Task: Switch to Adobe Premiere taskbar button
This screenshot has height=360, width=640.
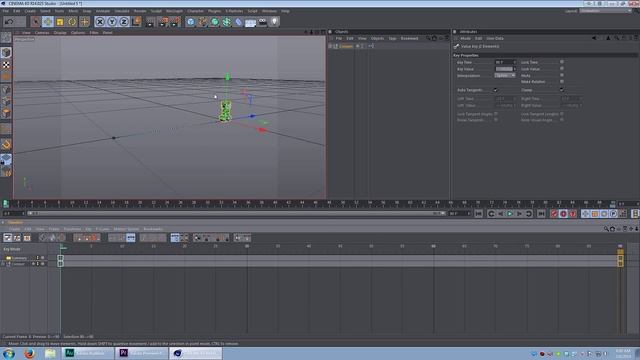Action: tap(141, 353)
